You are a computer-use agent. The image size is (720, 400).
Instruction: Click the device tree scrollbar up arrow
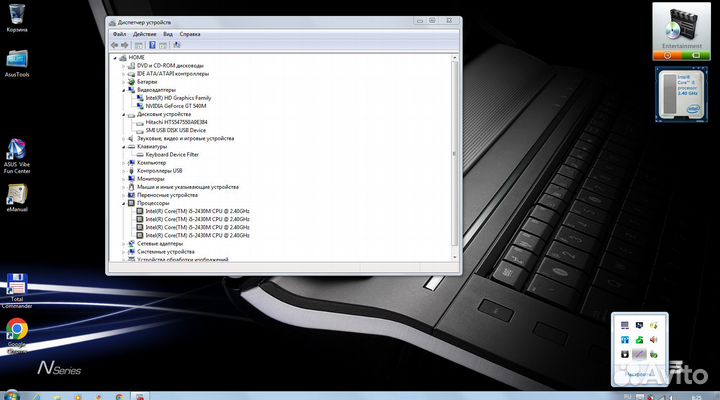click(x=455, y=58)
